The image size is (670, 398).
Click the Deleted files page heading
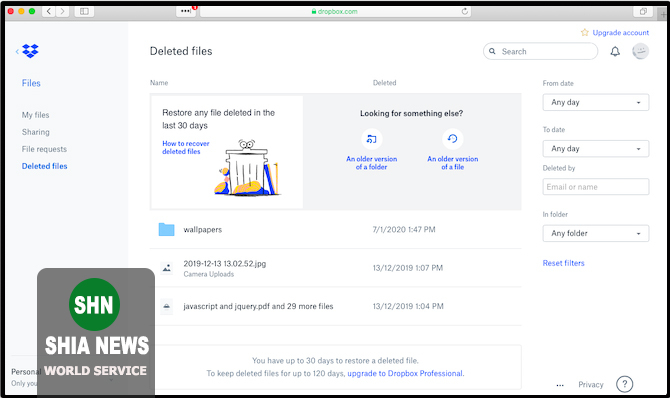[181, 51]
